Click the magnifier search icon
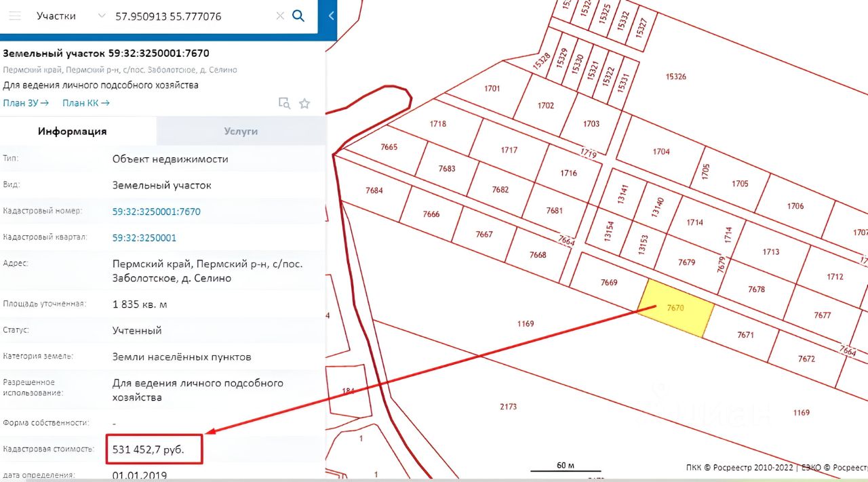The image size is (868, 482). [x=298, y=16]
